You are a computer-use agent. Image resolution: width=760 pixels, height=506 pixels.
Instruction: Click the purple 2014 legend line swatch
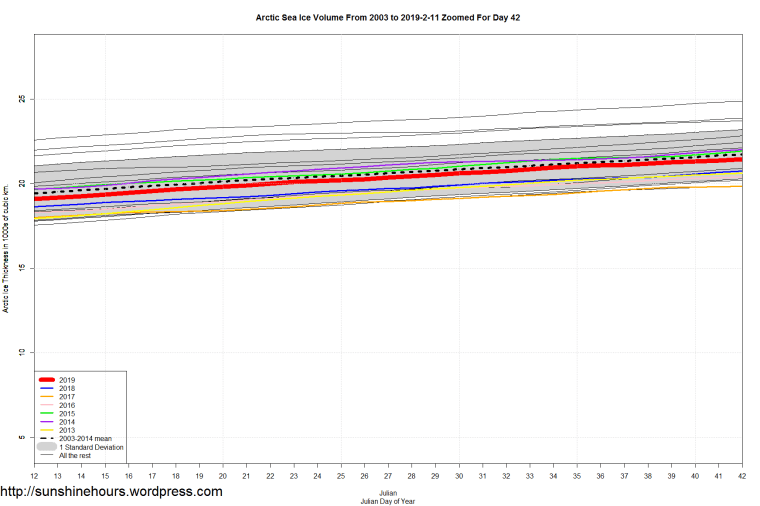[x=46, y=422]
